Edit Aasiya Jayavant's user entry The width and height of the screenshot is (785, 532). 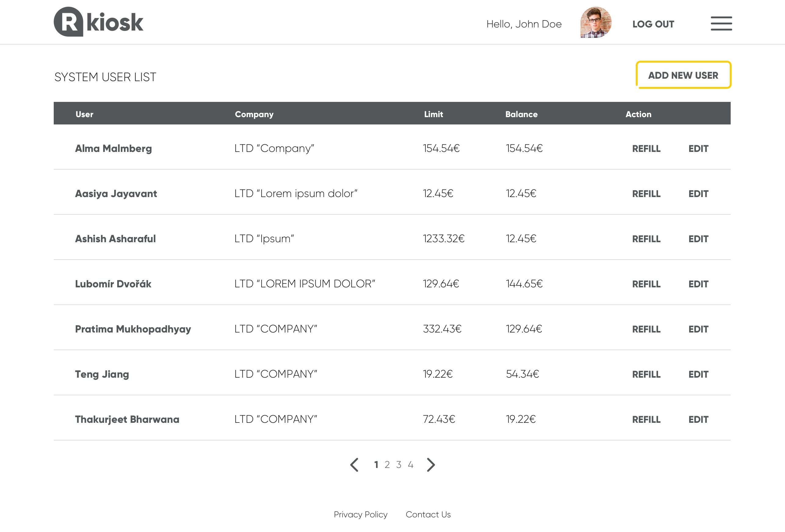(698, 194)
